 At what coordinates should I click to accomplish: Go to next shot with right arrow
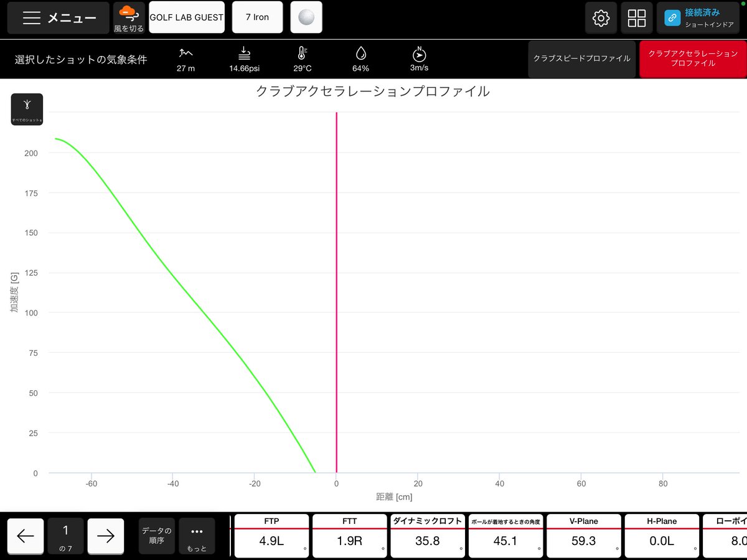tap(106, 536)
